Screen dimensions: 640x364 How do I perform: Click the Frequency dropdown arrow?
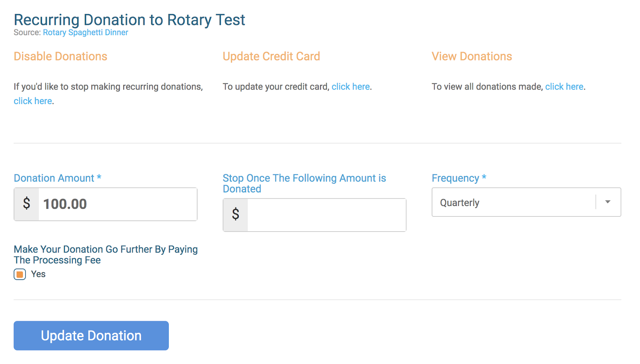coord(608,202)
